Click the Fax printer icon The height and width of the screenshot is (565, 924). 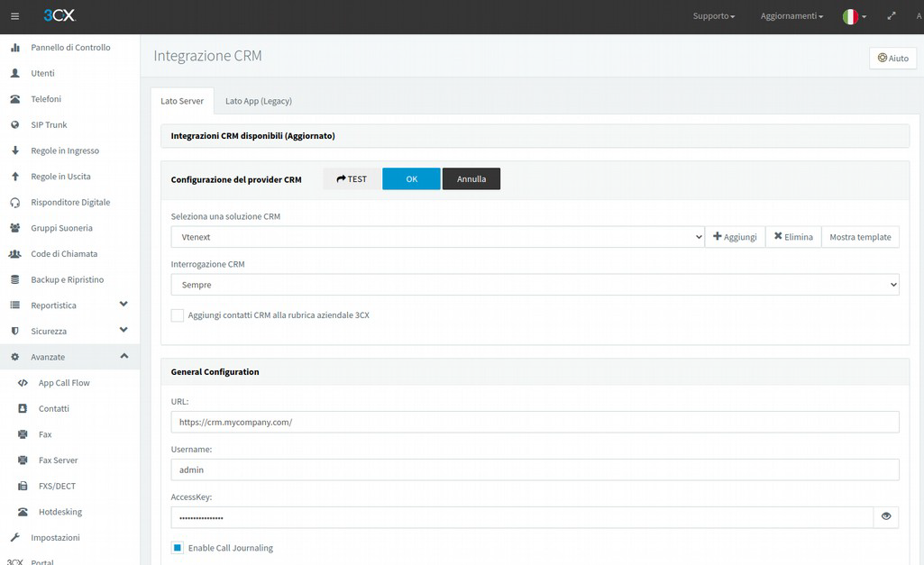23,434
